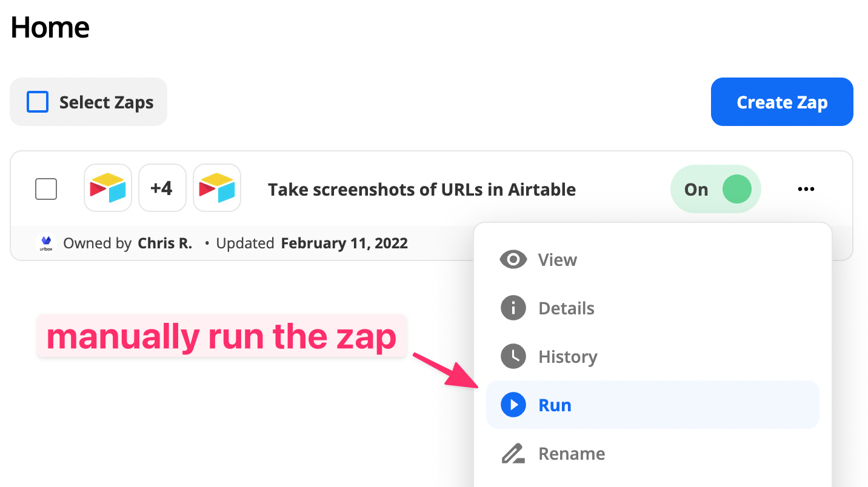Choose History from the zap menu
Viewport: 868px width, 487px height.
(x=567, y=357)
